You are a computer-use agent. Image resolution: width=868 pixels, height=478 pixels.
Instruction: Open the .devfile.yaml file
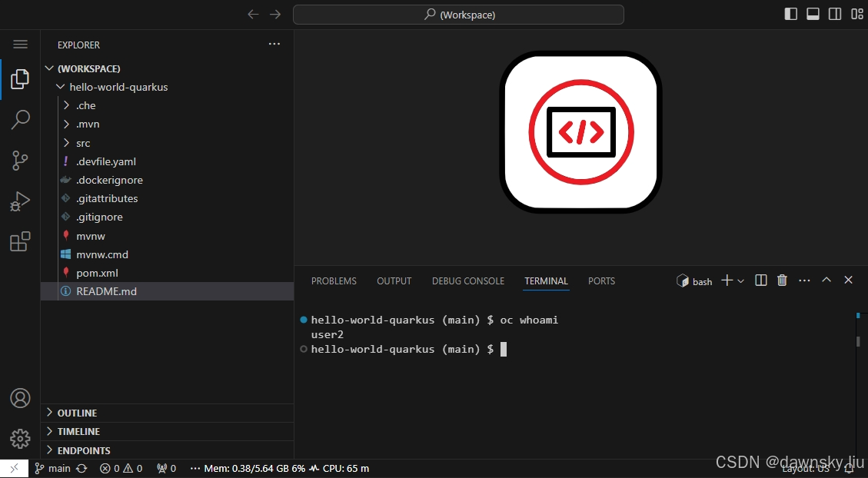click(167, 161)
